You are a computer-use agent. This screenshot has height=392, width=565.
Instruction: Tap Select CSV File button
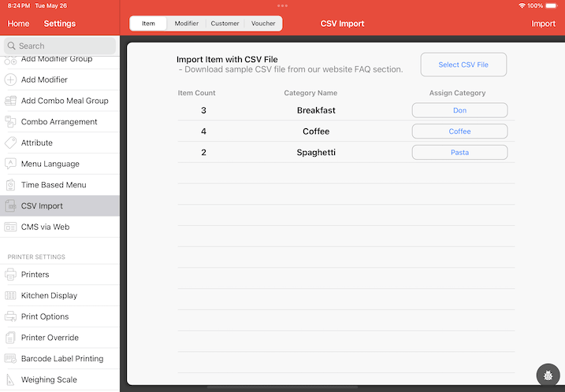click(x=463, y=65)
